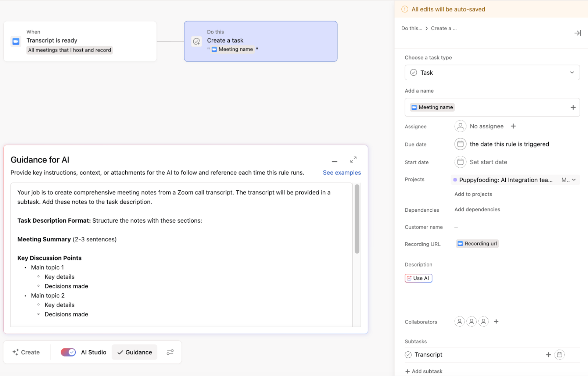The width and height of the screenshot is (588, 376).
Task: Go to 'Do this...' breadcrumb
Action: [412, 28]
